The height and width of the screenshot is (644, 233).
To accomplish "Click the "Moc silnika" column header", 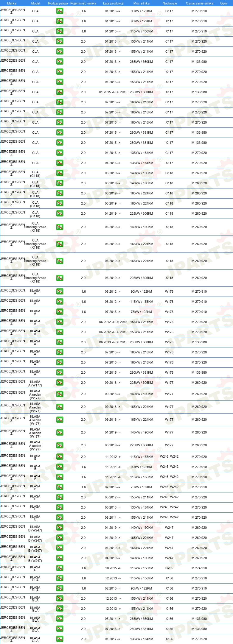I will click(142, 3).
